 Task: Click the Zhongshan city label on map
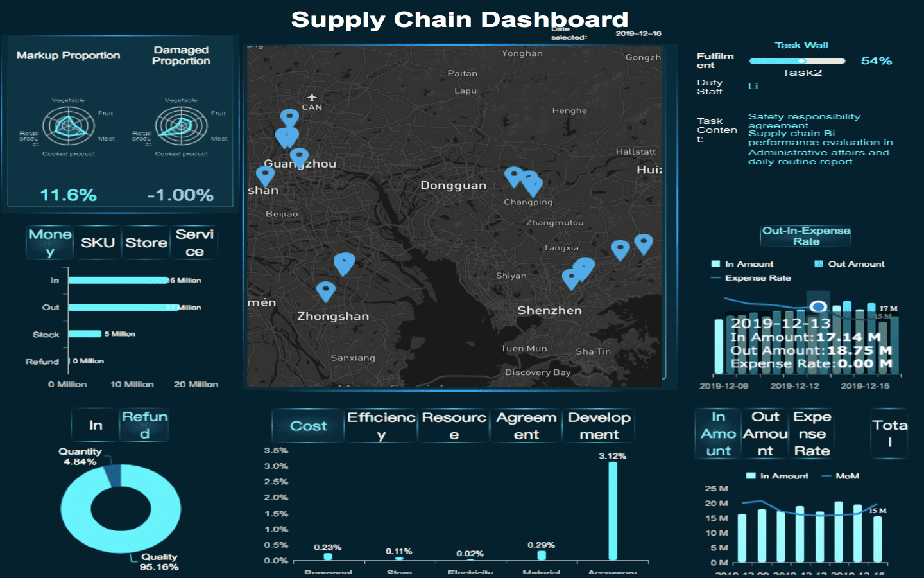[x=333, y=316]
